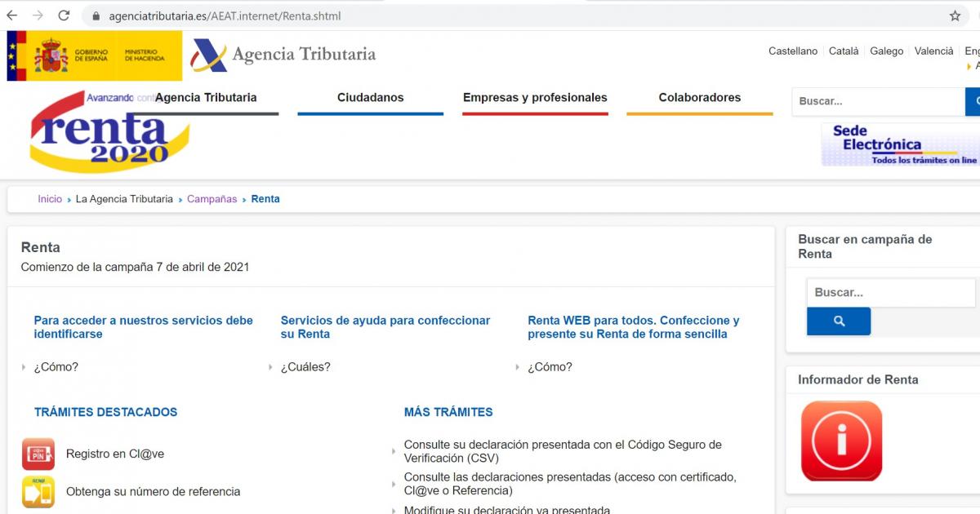Open the Ciudadanos nav tab
The width and height of the screenshot is (980, 514).
[371, 98]
